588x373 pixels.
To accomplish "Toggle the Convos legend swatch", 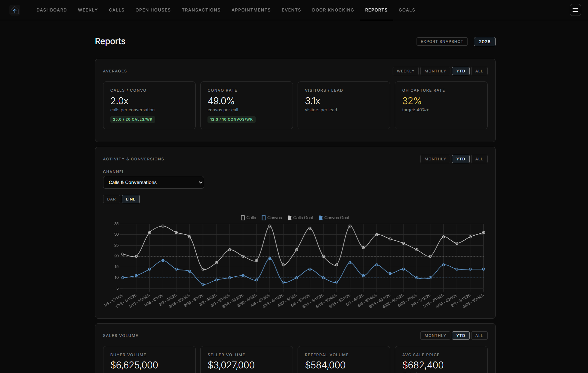I will coord(264,218).
